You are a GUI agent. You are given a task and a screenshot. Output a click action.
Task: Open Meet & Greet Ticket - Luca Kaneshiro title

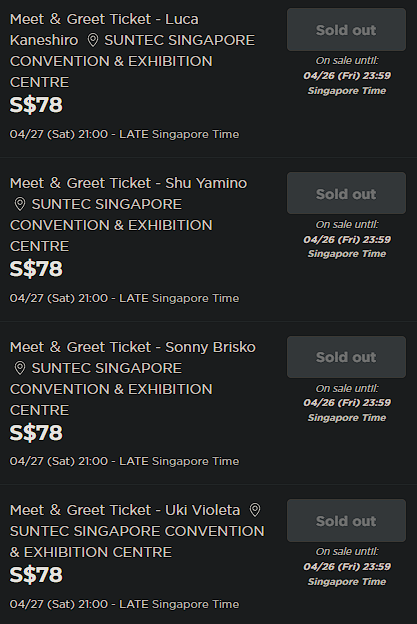(x=104, y=29)
